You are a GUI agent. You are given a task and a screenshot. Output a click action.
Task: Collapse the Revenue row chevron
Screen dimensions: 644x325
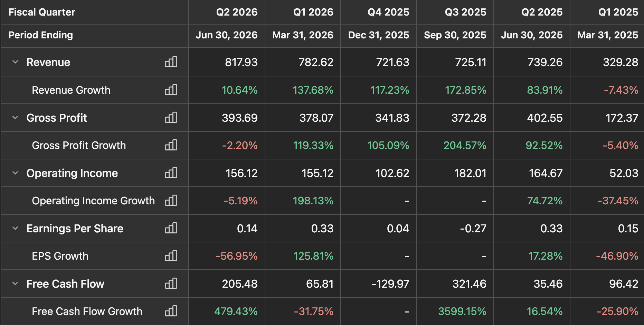point(15,62)
